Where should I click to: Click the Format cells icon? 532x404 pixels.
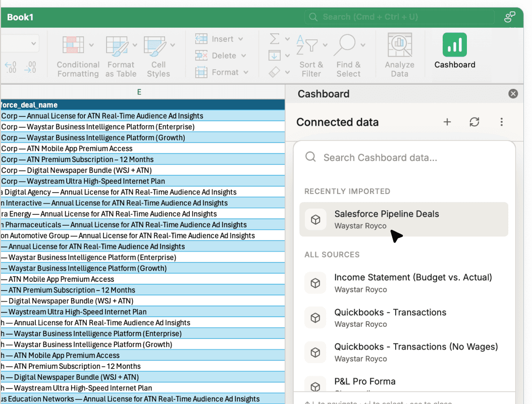[x=201, y=72]
